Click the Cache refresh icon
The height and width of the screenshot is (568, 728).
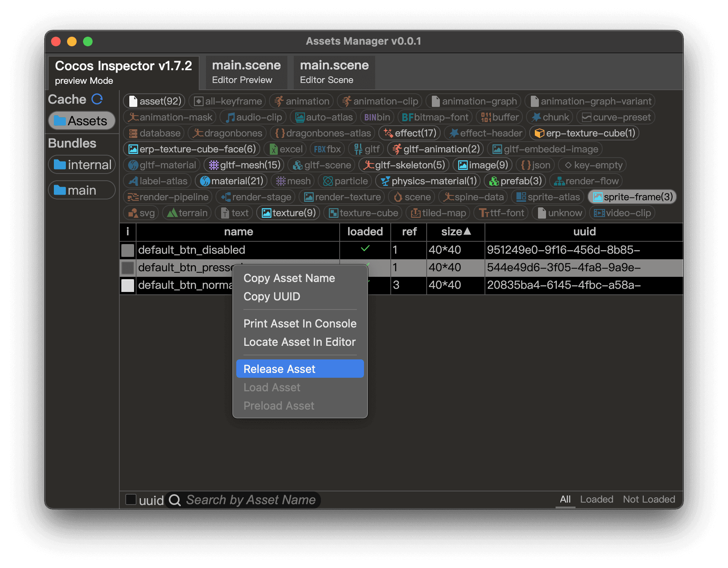tap(97, 99)
